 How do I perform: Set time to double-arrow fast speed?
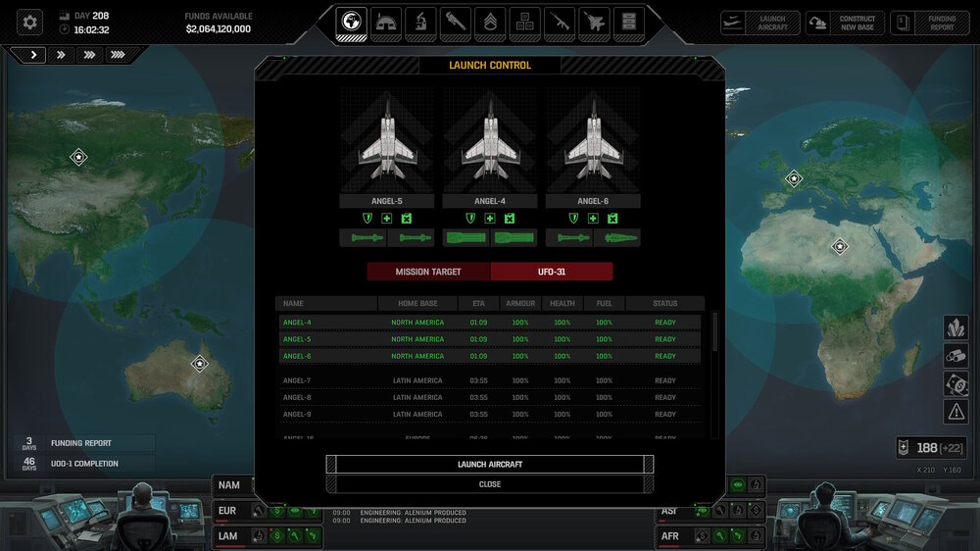(61, 55)
